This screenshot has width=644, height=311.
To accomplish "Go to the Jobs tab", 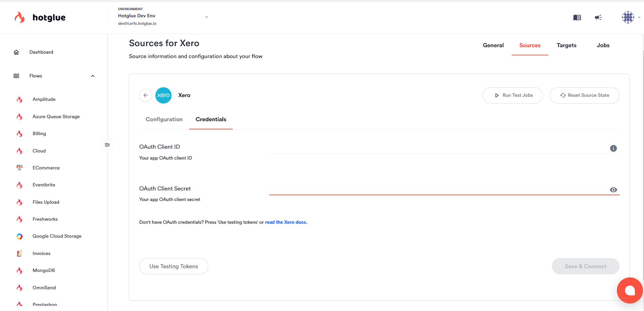I will click(603, 45).
